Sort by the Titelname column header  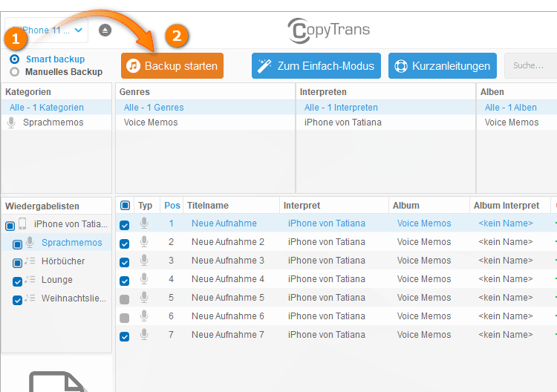point(231,205)
